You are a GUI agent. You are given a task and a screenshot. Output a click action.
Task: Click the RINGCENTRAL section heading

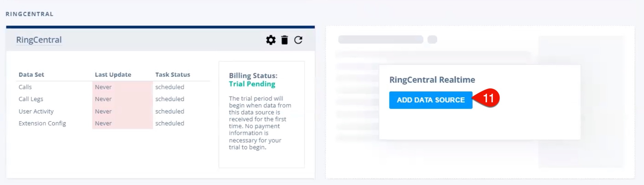click(x=30, y=14)
